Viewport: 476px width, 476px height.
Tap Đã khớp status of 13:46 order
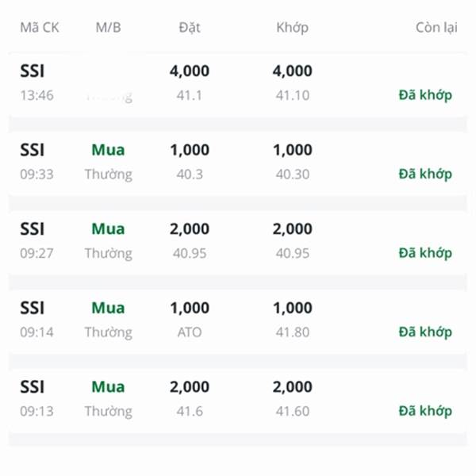pos(425,95)
